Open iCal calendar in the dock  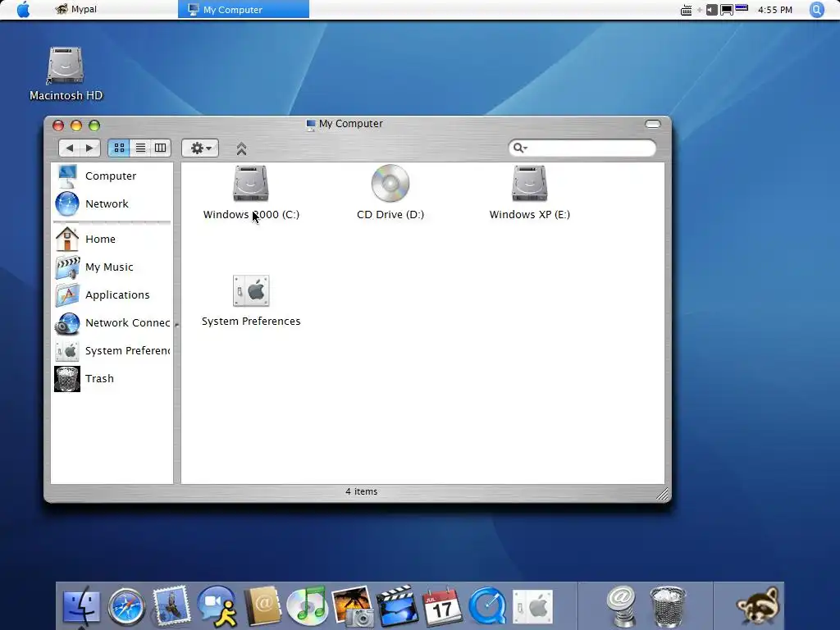pos(442,606)
